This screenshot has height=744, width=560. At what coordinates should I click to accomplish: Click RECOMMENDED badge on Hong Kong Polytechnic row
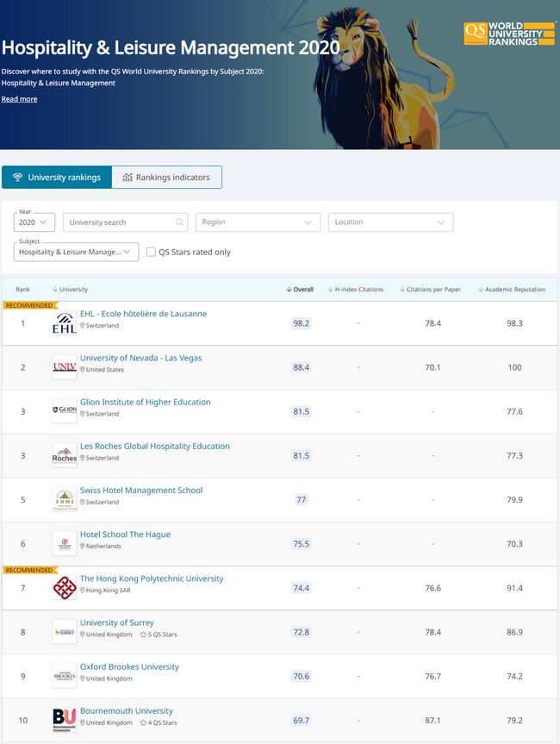[x=30, y=570]
